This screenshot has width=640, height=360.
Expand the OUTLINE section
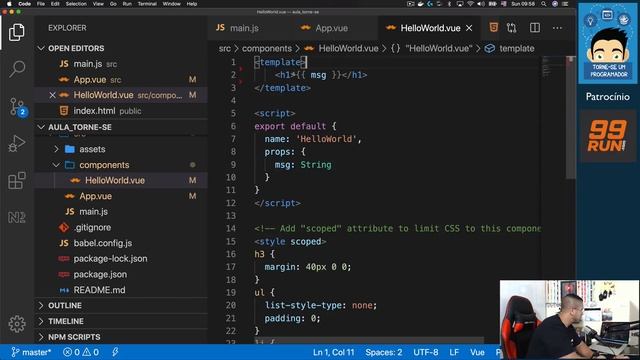click(64, 306)
